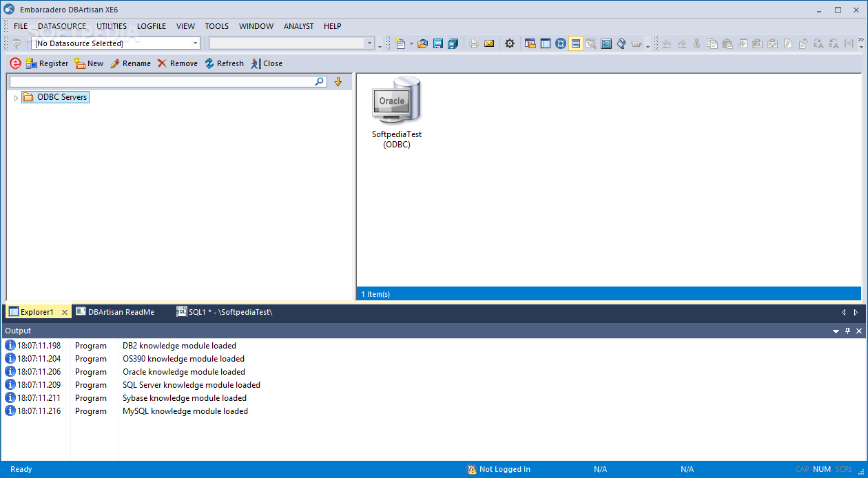This screenshot has height=478, width=868.
Task: Open Options with the gear icon
Action: pyautogui.click(x=510, y=43)
